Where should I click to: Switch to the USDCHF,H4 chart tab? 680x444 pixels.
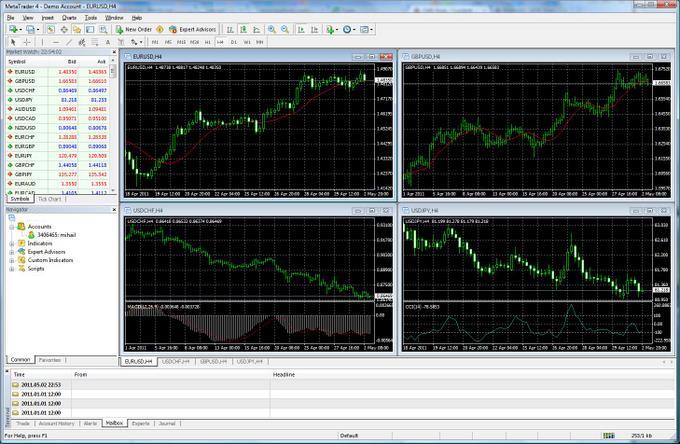point(176,361)
